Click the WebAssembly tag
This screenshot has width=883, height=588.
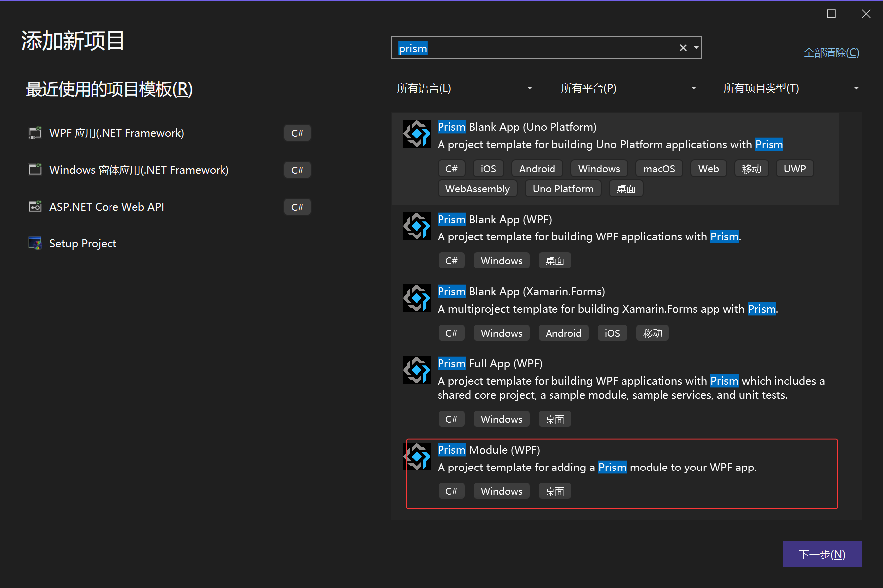(x=477, y=189)
